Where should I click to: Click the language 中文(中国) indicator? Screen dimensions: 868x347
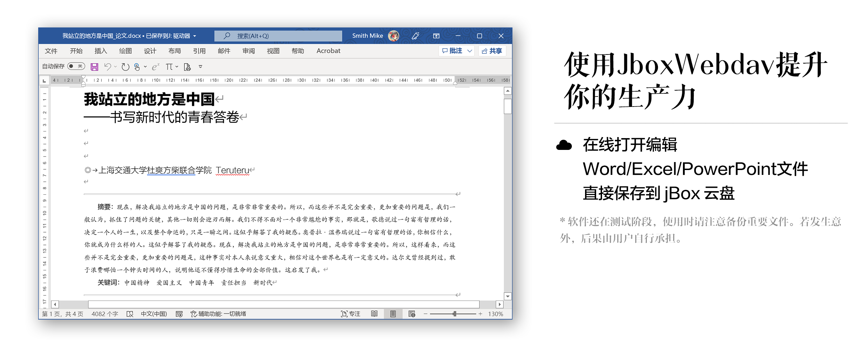coord(154,314)
